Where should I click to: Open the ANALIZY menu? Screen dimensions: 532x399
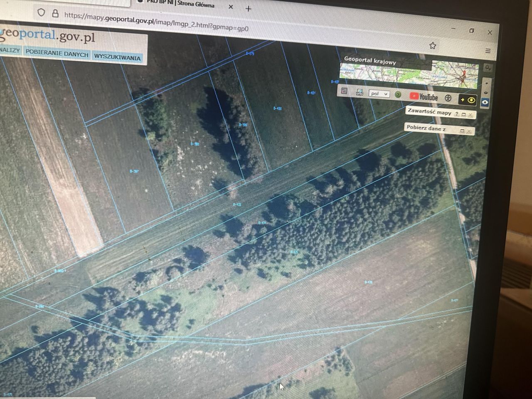(10, 50)
